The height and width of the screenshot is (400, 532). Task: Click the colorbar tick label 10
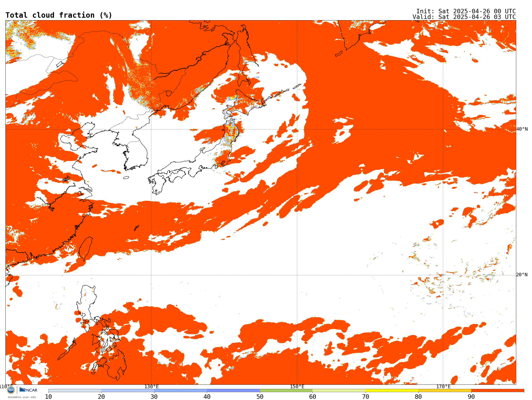coord(49,397)
